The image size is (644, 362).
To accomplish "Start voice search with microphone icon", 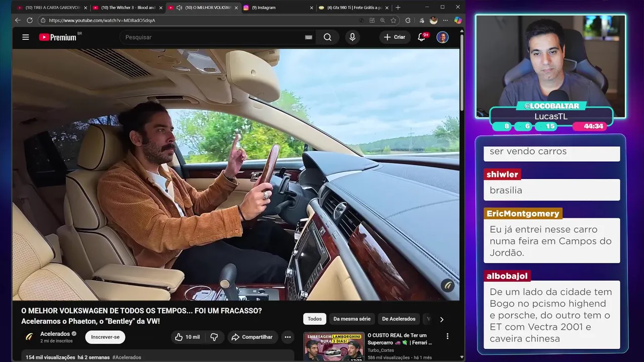I will pos(352,37).
